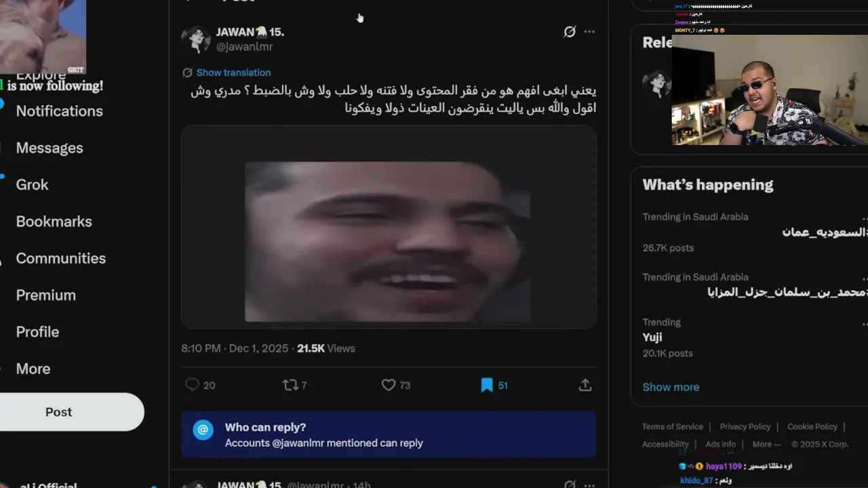Viewport: 868px width, 488px height.
Task: Open Bookmarks from the left navigation
Action: pyautogui.click(x=54, y=222)
